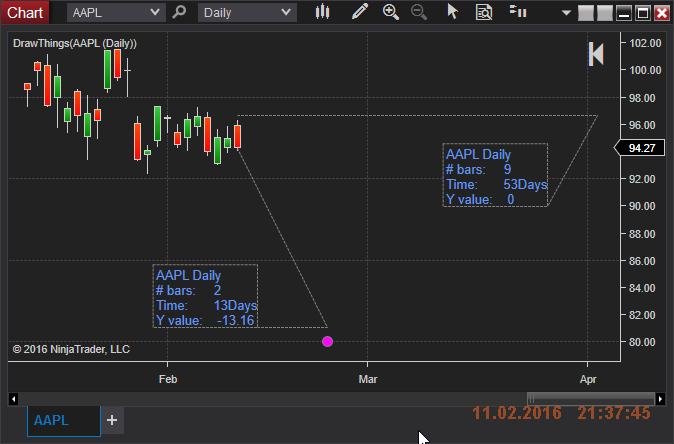Expand the toolbar overflow arrow
Screen dimensions: 674x444
click(566, 13)
